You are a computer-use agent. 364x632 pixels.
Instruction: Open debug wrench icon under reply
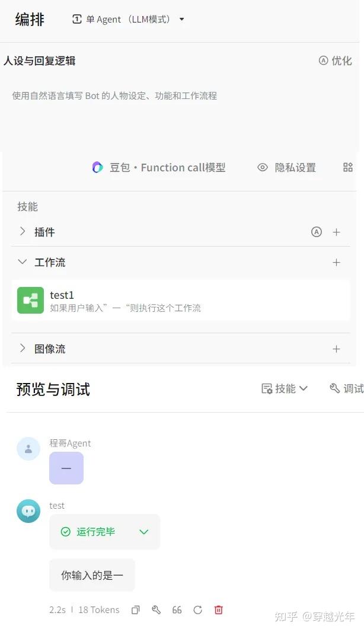[157, 609]
